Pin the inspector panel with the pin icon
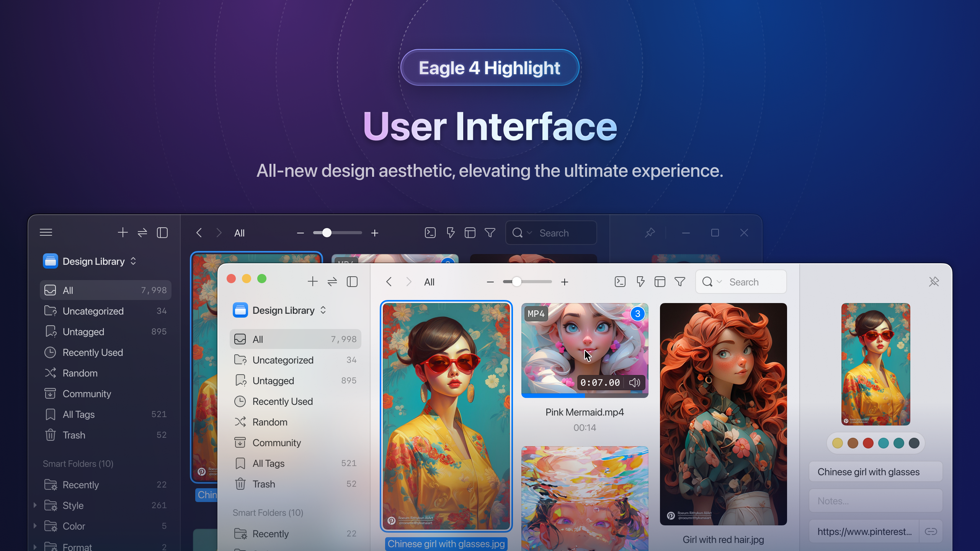Image resolution: width=980 pixels, height=551 pixels. pyautogui.click(x=935, y=282)
